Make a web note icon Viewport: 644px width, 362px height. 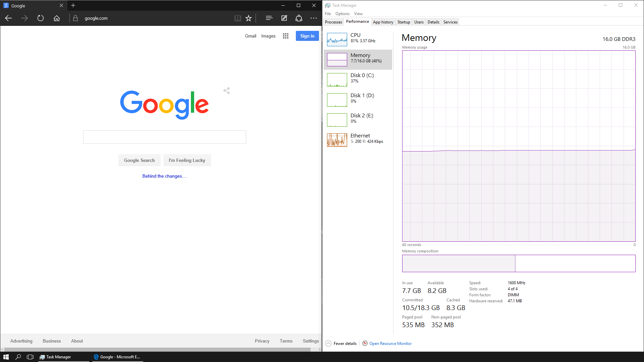pyautogui.click(x=284, y=18)
